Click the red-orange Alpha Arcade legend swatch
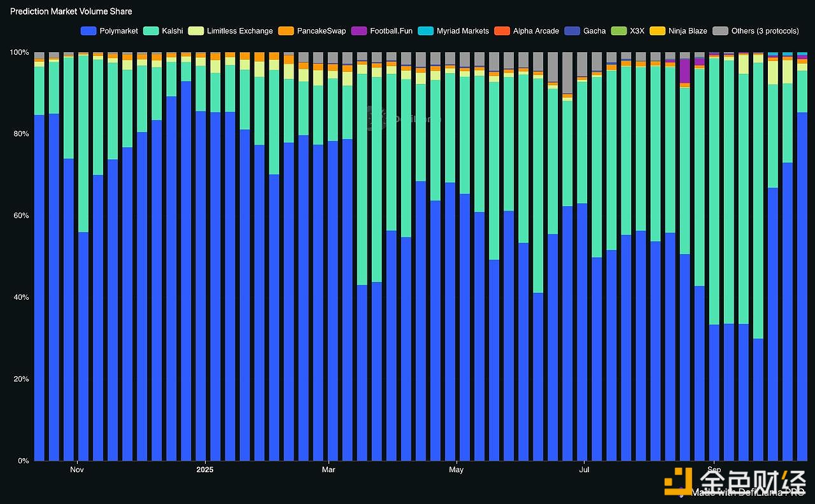The width and height of the screenshot is (815, 504). click(502, 31)
